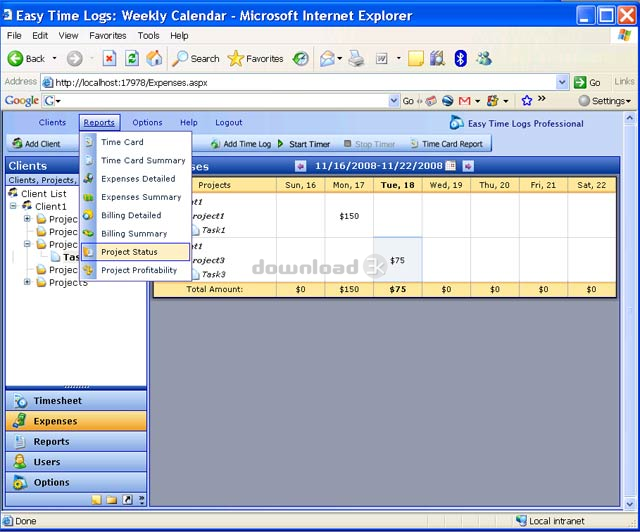This screenshot has height=532, width=640.
Task: Switch to the Users sidebar panel
Action: click(x=76, y=462)
